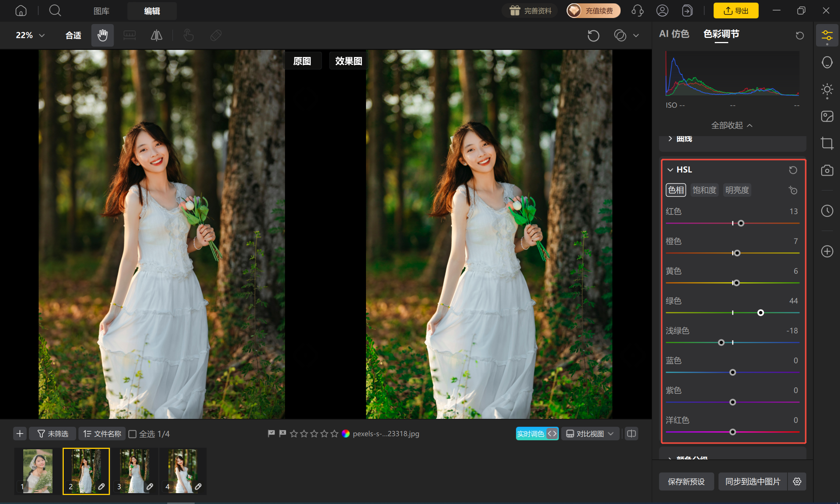Open the color adjustment sliders sidebar icon
This screenshot has height=504, width=840.
pos(827,36)
